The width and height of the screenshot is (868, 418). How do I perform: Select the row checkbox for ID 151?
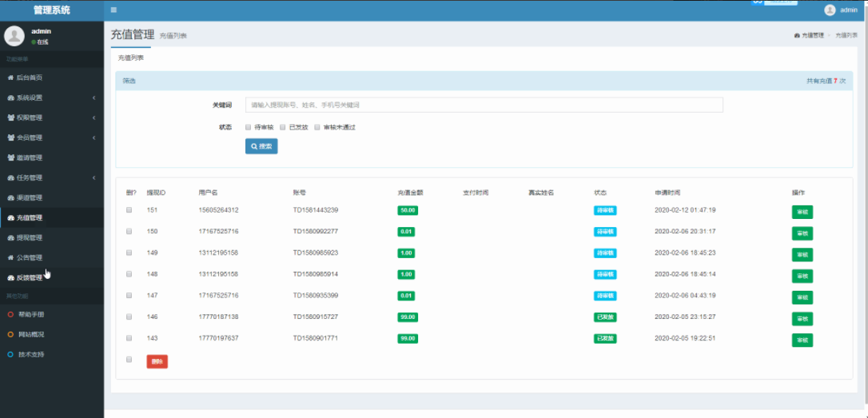point(129,210)
